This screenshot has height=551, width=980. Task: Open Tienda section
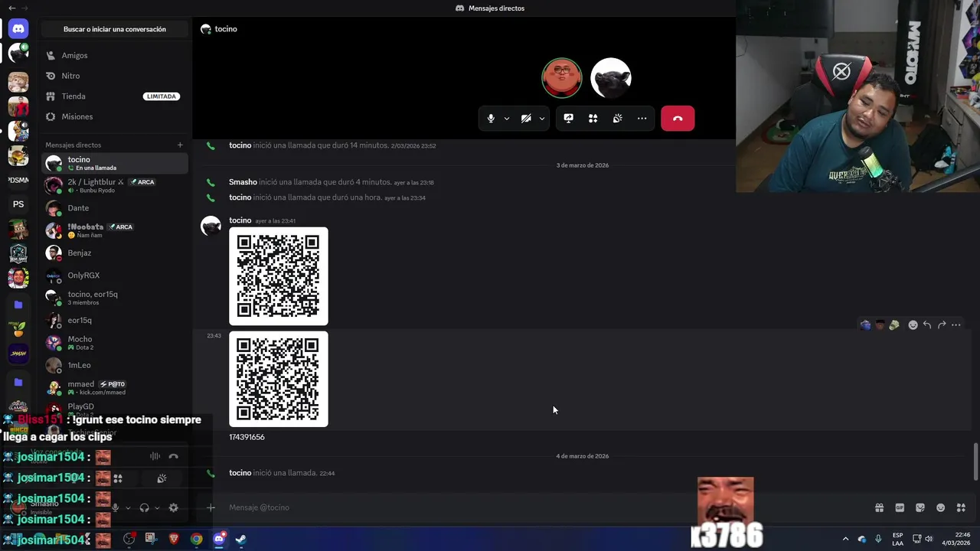[x=115, y=96]
